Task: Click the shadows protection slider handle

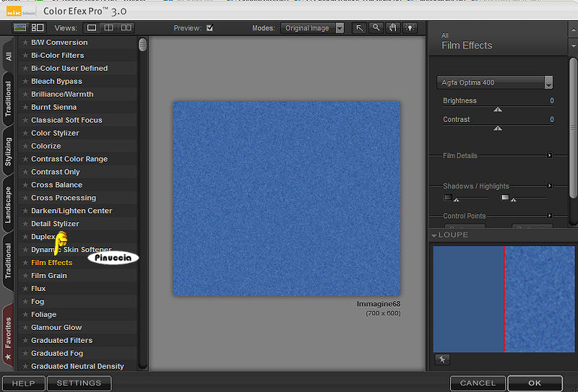Action: (457, 199)
